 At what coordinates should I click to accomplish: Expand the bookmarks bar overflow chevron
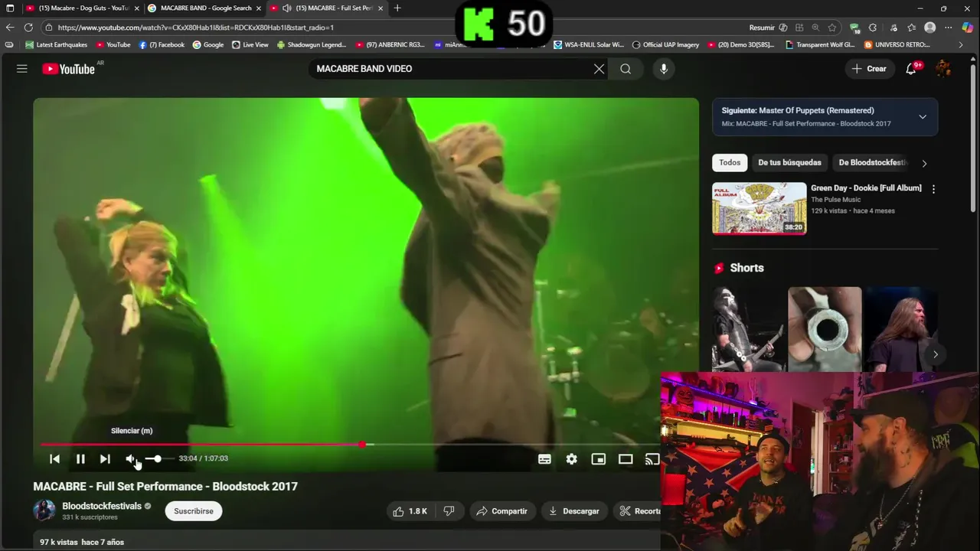(961, 45)
